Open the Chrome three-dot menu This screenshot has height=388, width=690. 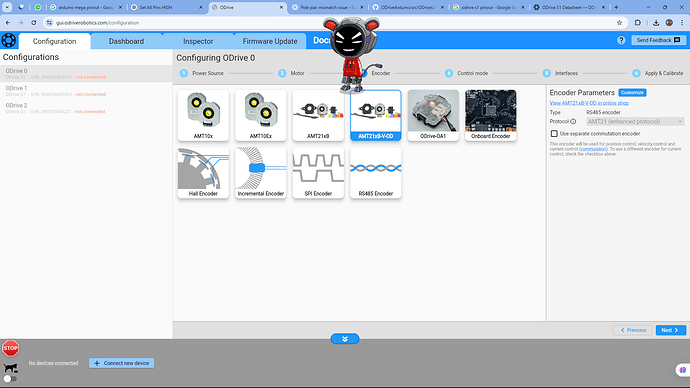coord(682,22)
